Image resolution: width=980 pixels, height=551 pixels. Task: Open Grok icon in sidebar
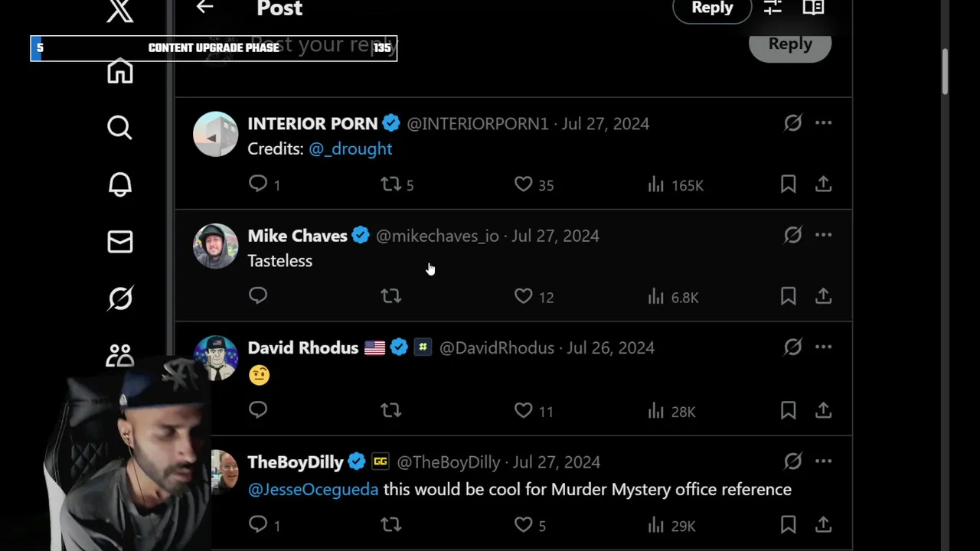coord(119,298)
